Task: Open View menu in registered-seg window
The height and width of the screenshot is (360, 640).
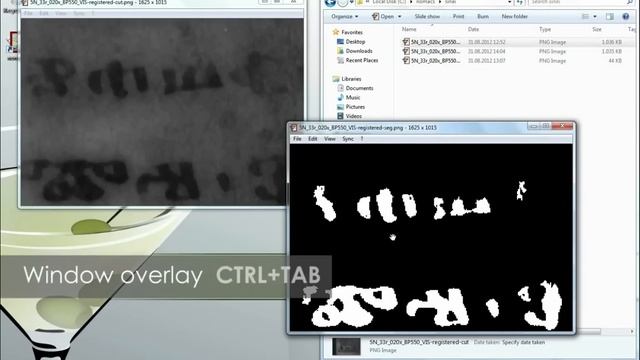Action: click(330, 139)
